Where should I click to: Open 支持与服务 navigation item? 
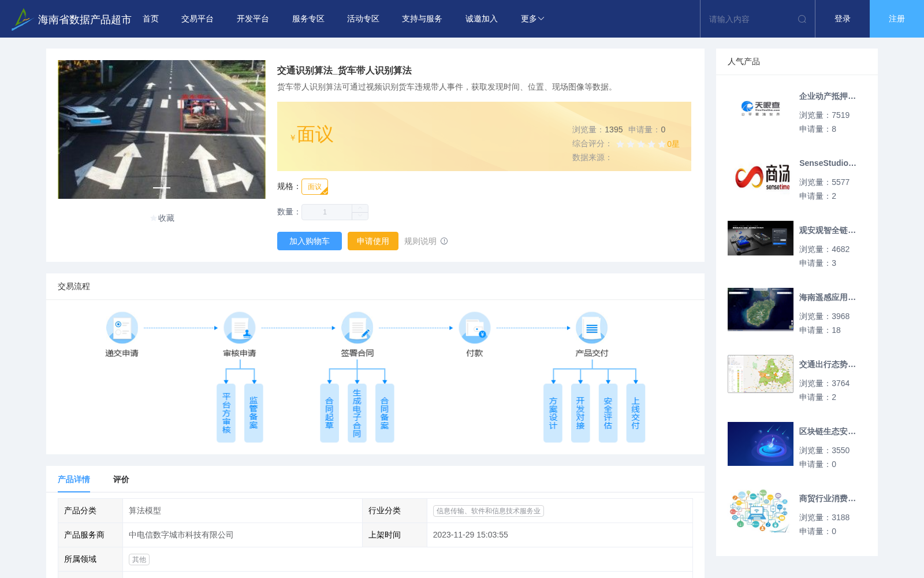point(422,19)
